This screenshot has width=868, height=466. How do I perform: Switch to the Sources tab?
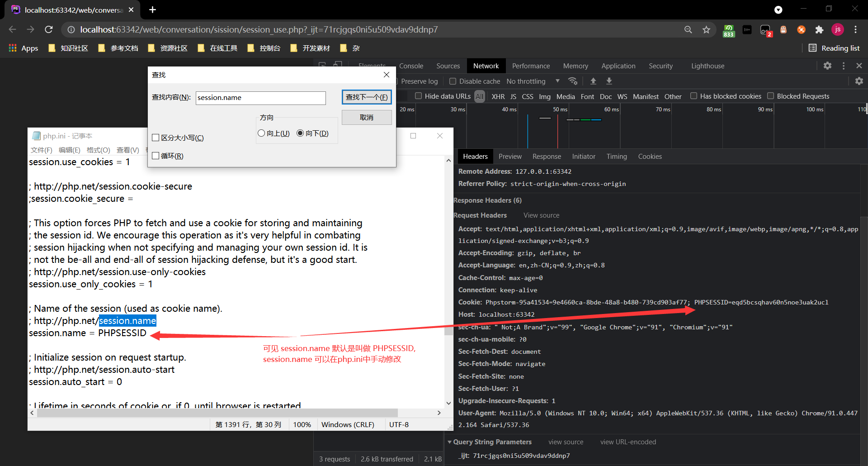tap(448, 66)
